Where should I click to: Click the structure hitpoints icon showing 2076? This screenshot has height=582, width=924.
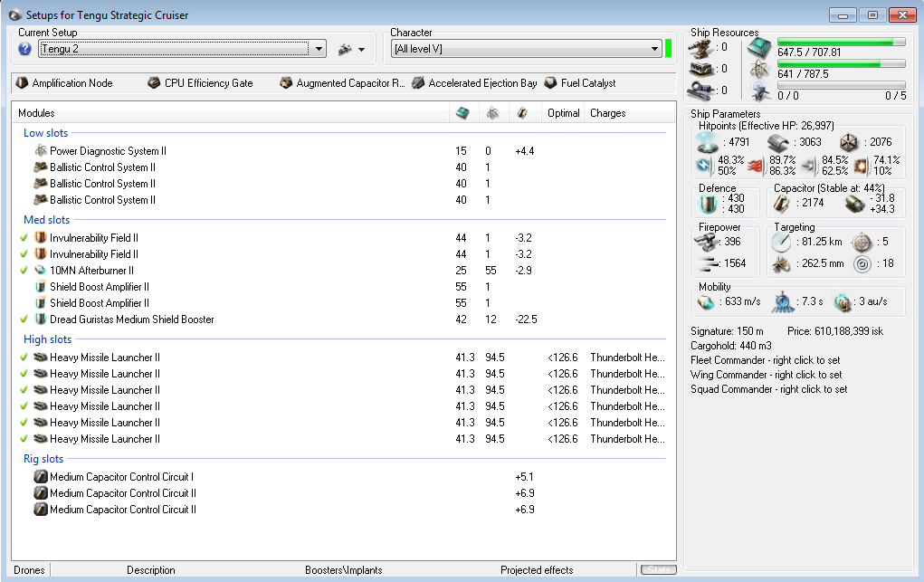tap(849, 143)
